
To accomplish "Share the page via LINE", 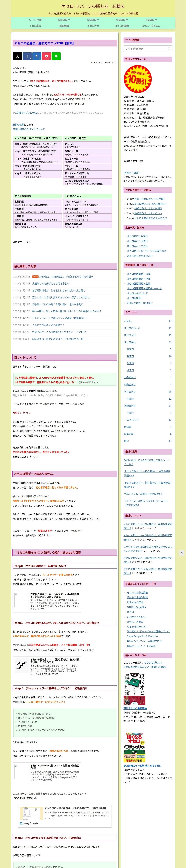I will point(56,56).
